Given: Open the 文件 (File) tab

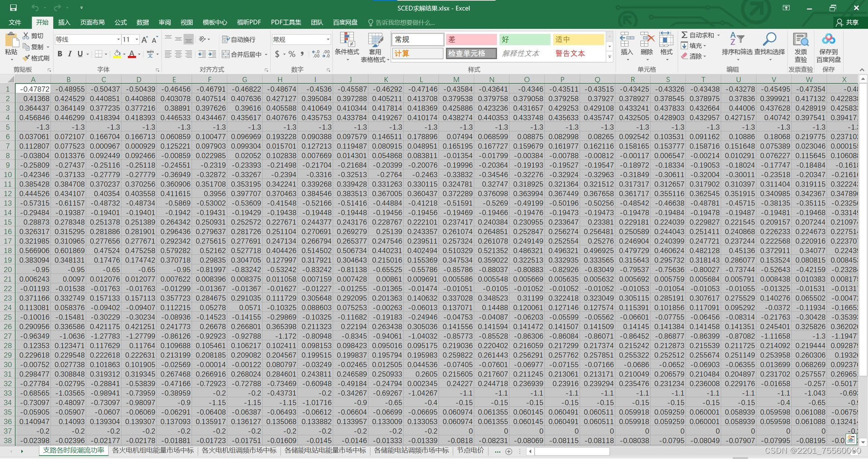Looking at the screenshot, I should tap(15, 22).
